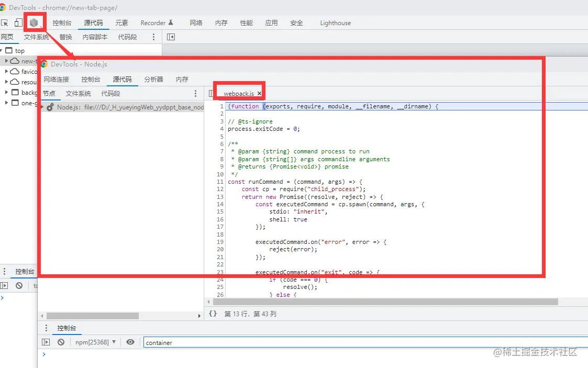Expand the one-g tree entry
The width and height of the screenshot is (588, 368).
point(6,103)
